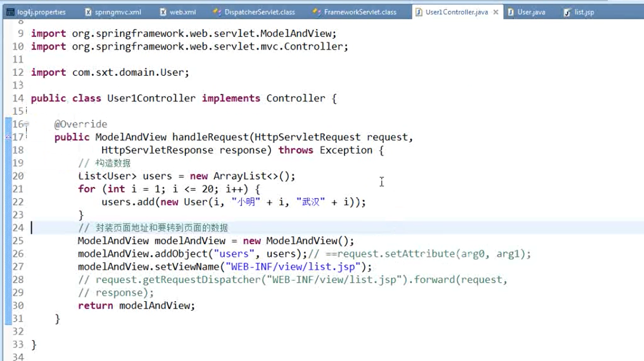Viewport: 644px width, 361px height.
Task: Click the FrameworkServlet.class file icon
Action: click(x=317, y=12)
